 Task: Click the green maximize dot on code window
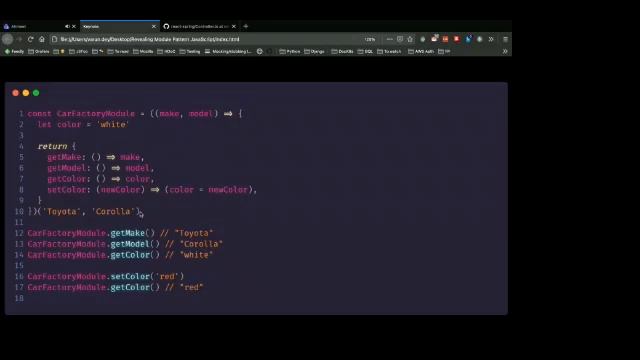36,93
